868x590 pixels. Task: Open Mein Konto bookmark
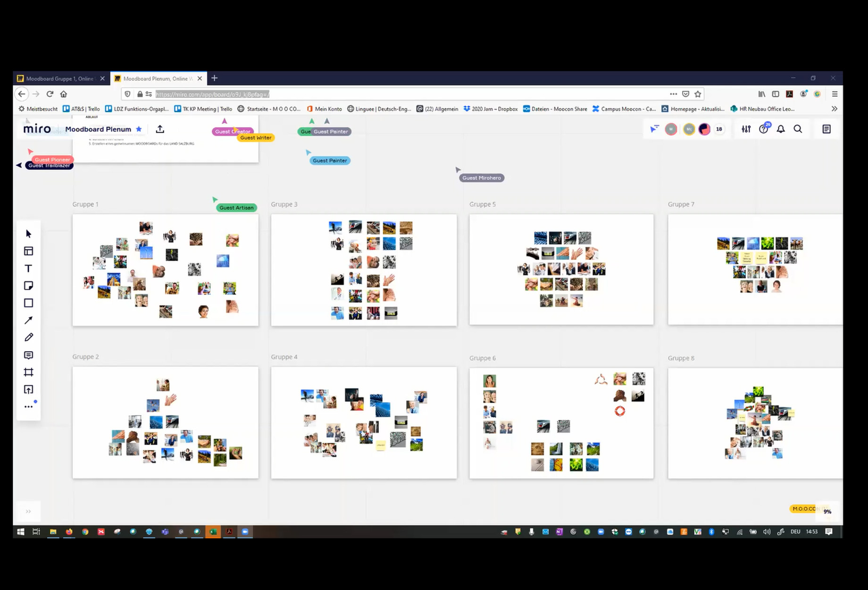click(324, 109)
